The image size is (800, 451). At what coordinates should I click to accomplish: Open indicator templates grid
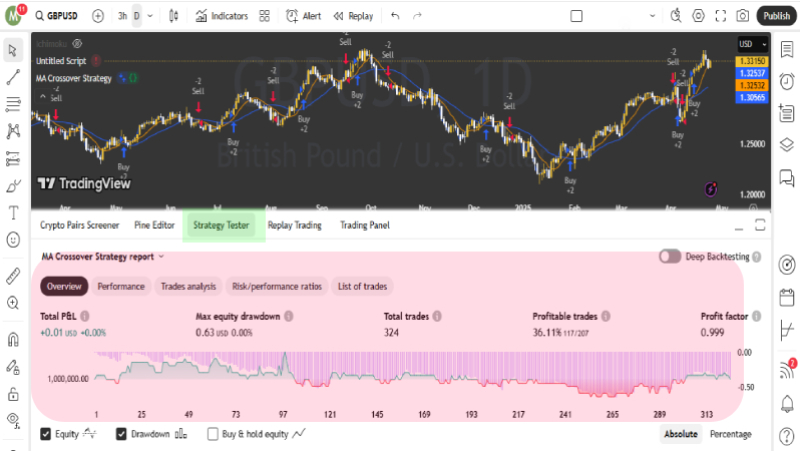pos(264,16)
